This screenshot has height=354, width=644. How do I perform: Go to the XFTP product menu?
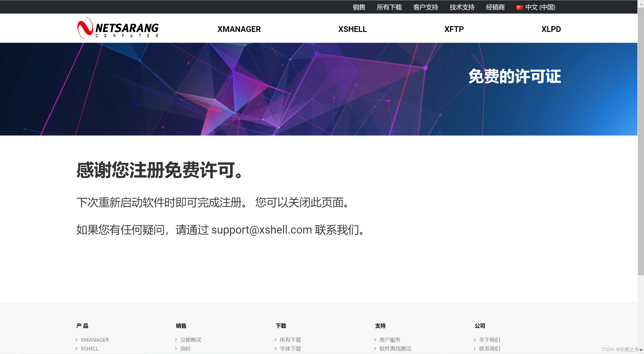[x=454, y=29]
